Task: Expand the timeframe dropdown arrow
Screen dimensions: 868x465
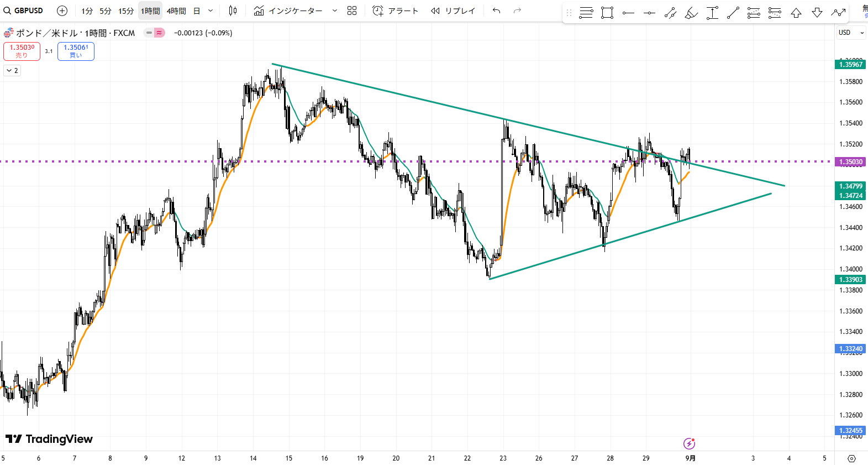Action: point(211,11)
